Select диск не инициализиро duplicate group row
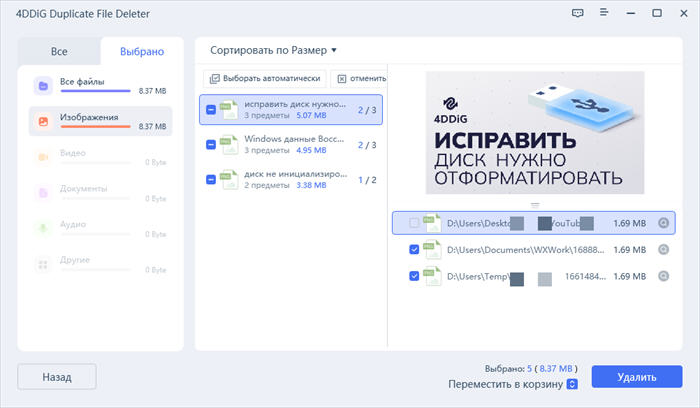 (291, 179)
